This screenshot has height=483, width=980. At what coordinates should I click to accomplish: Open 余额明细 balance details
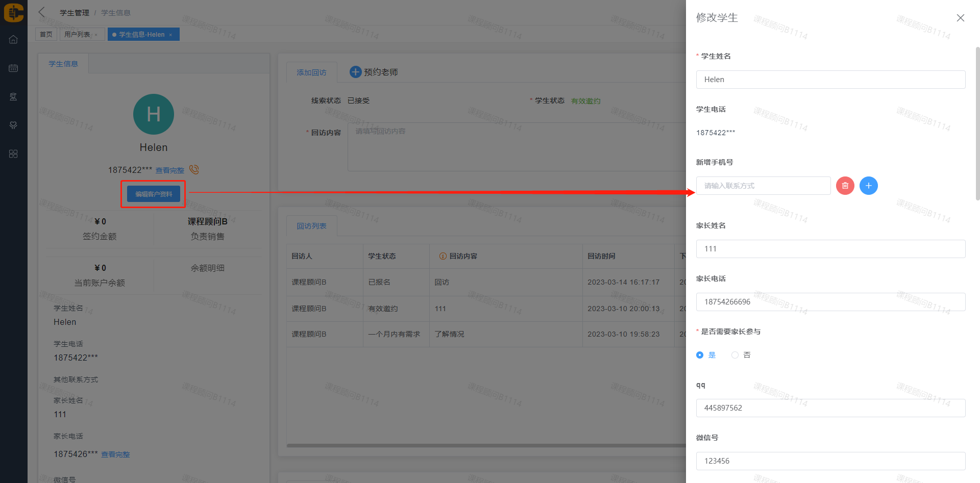[207, 268]
